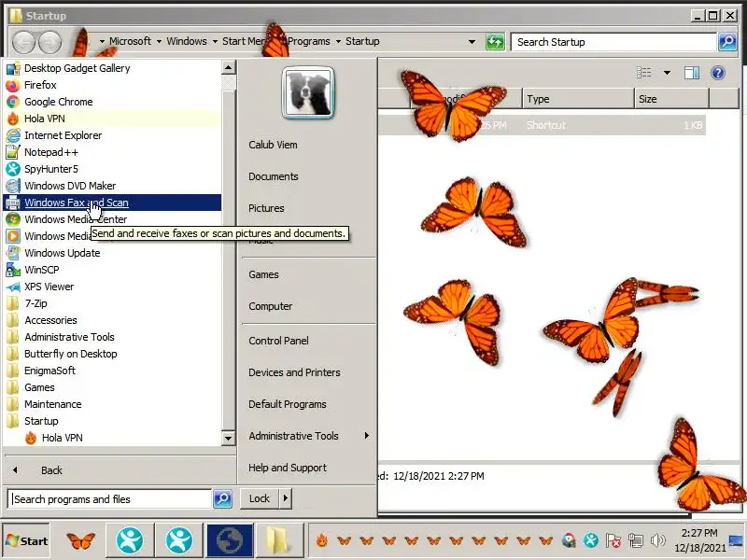This screenshot has width=747, height=560.
Task: Click the Search Startup magnifier button
Action: pos(727,42)
